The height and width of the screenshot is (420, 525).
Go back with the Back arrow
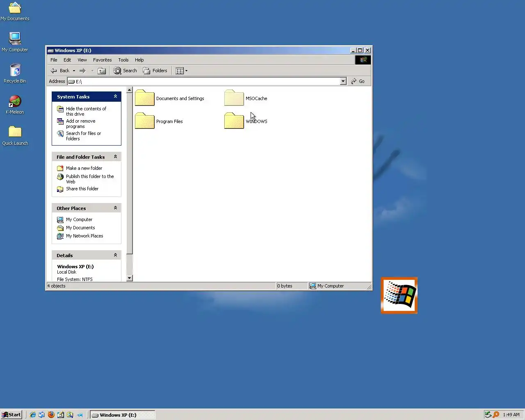coord(60,71)
